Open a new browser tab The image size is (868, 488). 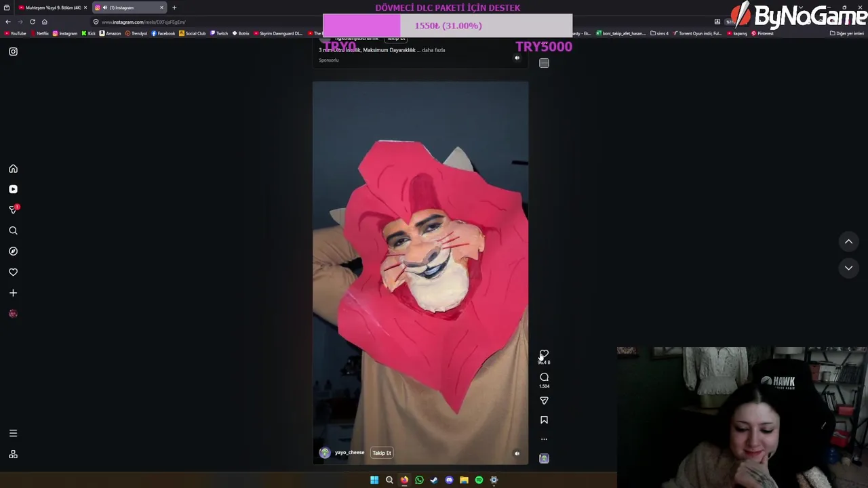pyautogui.click(x=174, y=7)
